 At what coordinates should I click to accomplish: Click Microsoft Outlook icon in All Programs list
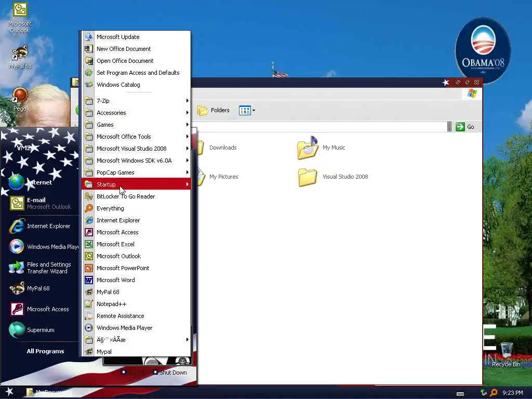click(x=89, y=256)
